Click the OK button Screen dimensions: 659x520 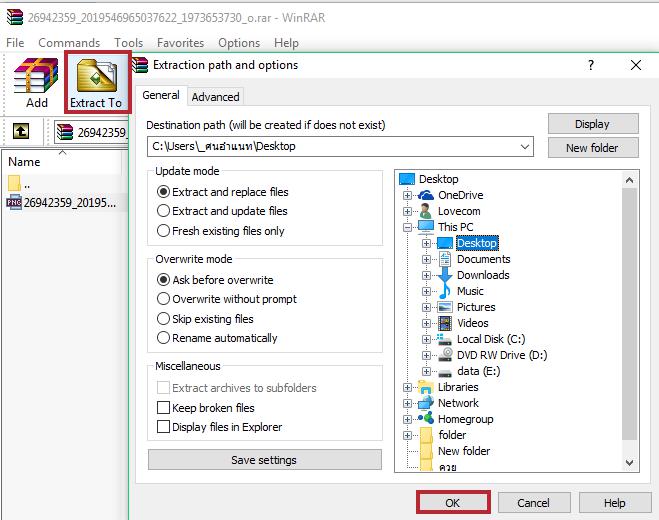tap(453, 503)
